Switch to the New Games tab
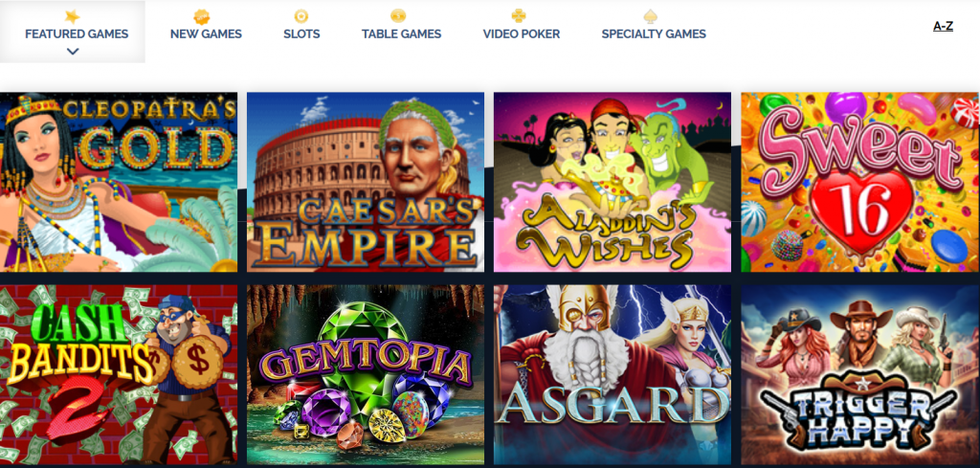This screenshot has width=980, height=468. pos(206,34)
